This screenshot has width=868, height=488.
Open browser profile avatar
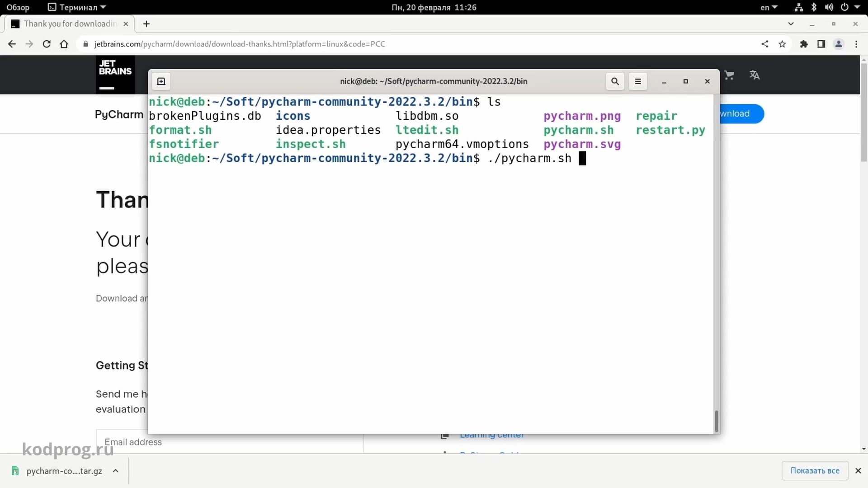pyautogui.click(x=839, y=44)
